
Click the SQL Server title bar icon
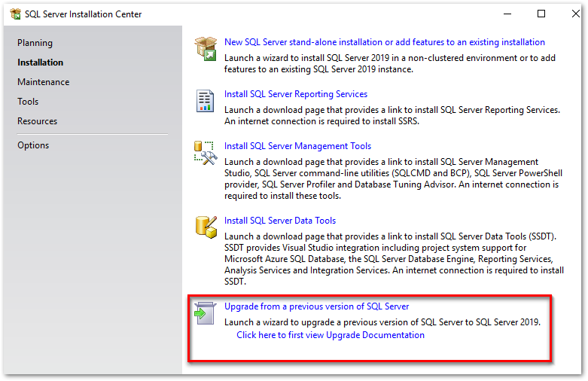tap(15, 14)
